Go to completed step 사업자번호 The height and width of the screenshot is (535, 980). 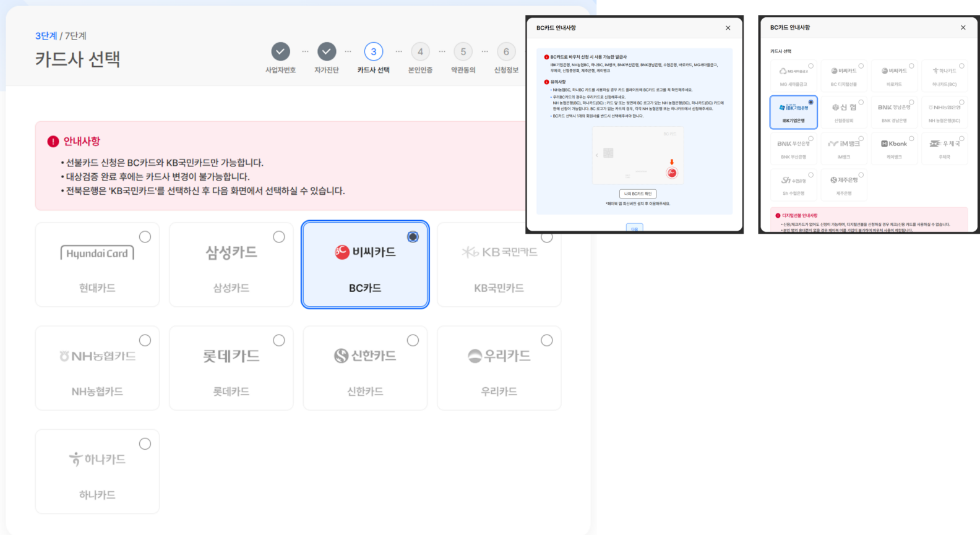(x=280, y=52)
